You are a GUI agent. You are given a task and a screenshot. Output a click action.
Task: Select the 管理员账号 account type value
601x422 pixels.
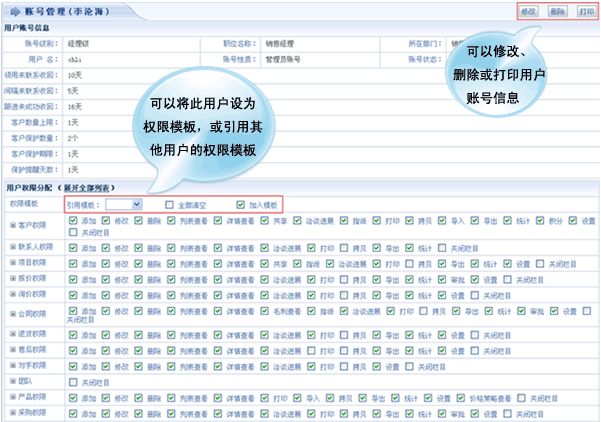pos(283,59)
